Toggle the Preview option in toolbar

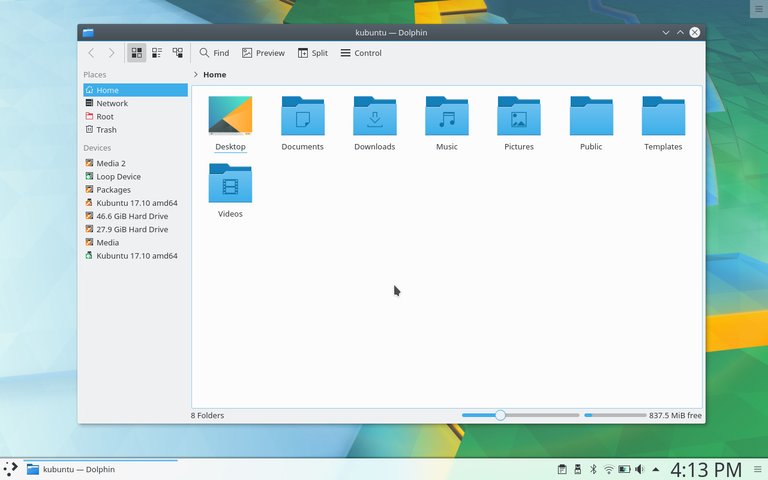point(263,53)
